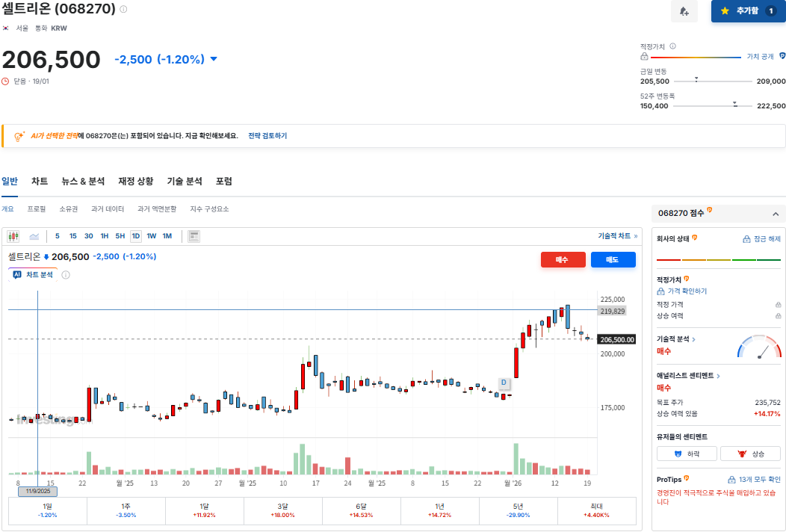Click info icon next to 차트 분석

[x=66, y=275]
